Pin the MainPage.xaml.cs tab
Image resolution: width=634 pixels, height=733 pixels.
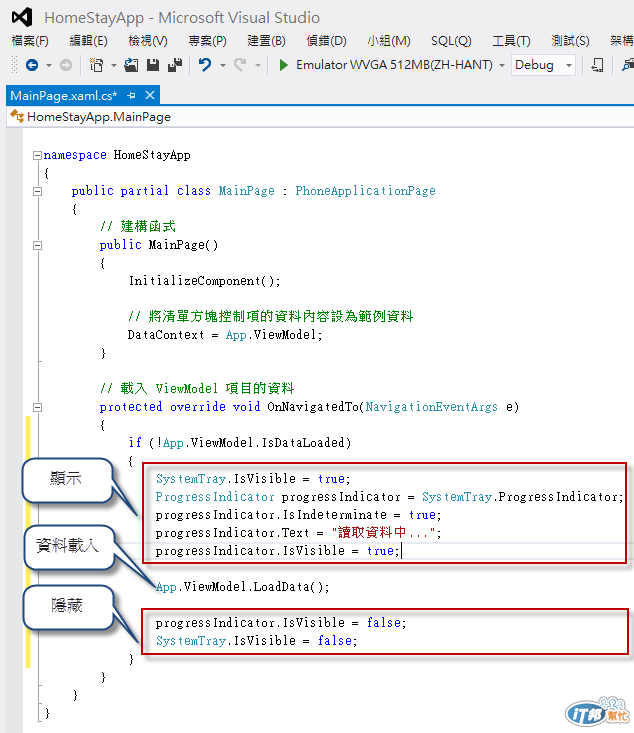[131, 95]
